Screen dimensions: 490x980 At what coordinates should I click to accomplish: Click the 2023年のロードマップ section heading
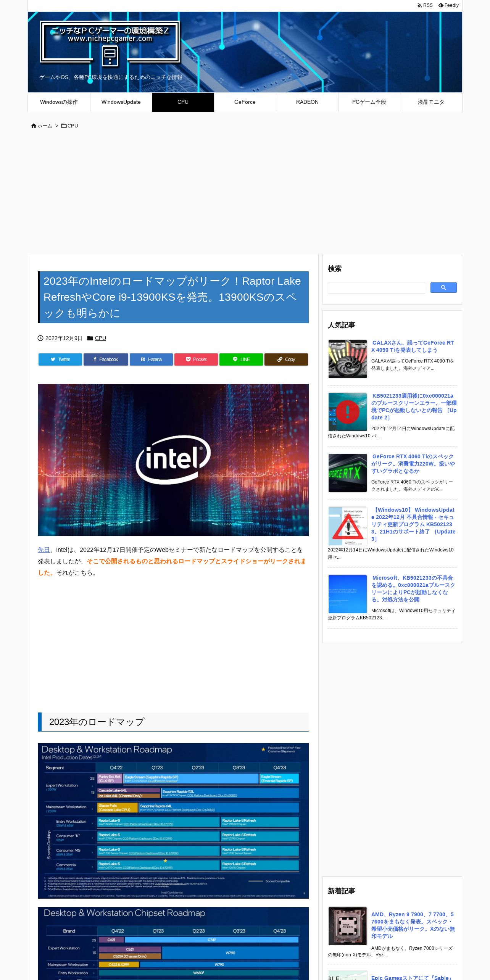point(173,722)
